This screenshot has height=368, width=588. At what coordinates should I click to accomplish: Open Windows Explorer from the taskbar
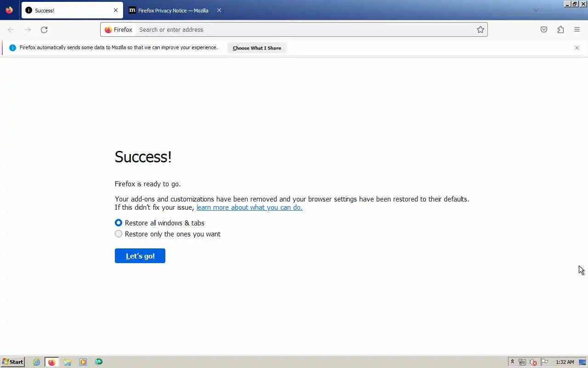(68, 362)
